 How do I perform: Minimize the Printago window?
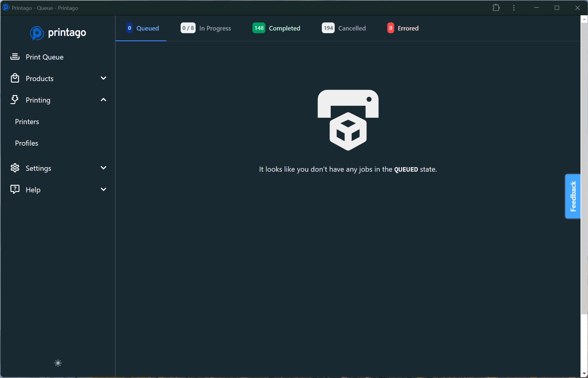click(536, 8)
